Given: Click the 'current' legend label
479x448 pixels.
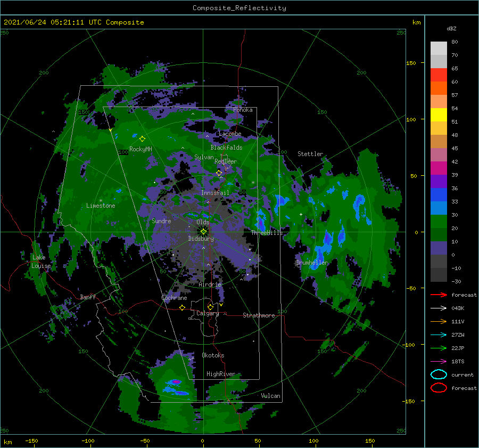Looking at the screenshot, I should click(x=462, y=374).
